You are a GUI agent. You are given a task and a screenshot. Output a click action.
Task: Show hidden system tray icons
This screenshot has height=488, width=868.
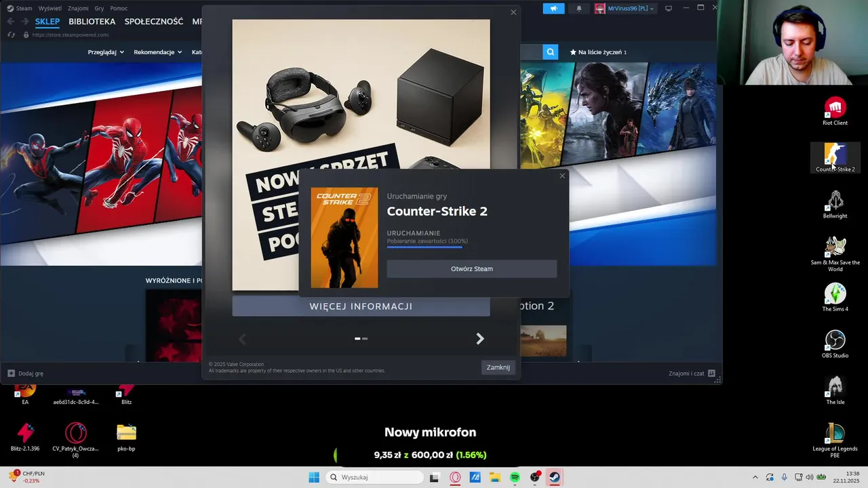pos(755,477)
